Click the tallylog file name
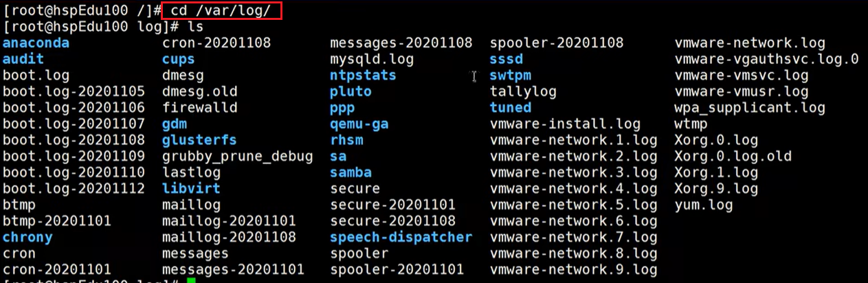Image resolution: width=868 pixels, height=283 pixels. [523, 91]
